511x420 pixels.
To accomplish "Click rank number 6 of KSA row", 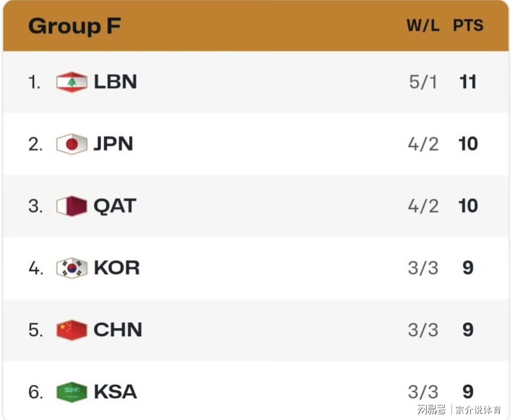I will tap(36, 392).
